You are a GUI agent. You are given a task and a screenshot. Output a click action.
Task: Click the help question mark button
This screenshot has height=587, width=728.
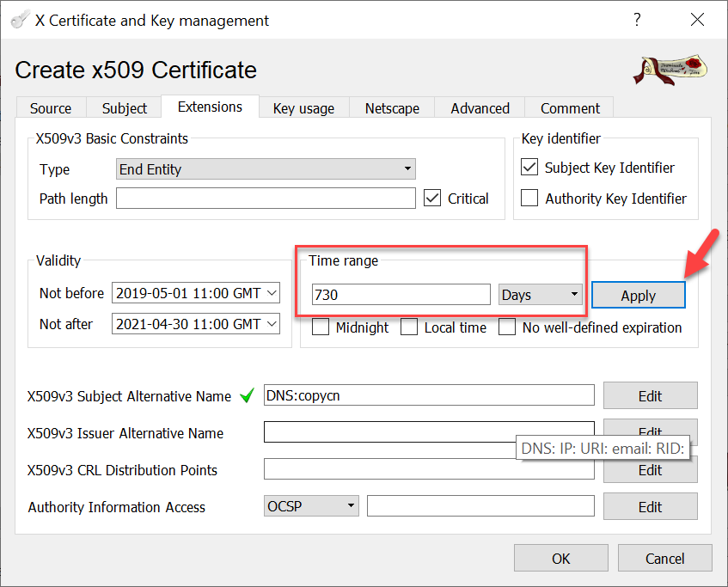[637, 20]
